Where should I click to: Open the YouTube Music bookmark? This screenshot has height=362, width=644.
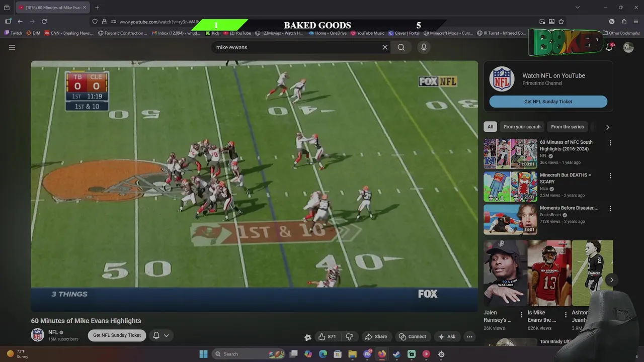[x=367, y=33]
